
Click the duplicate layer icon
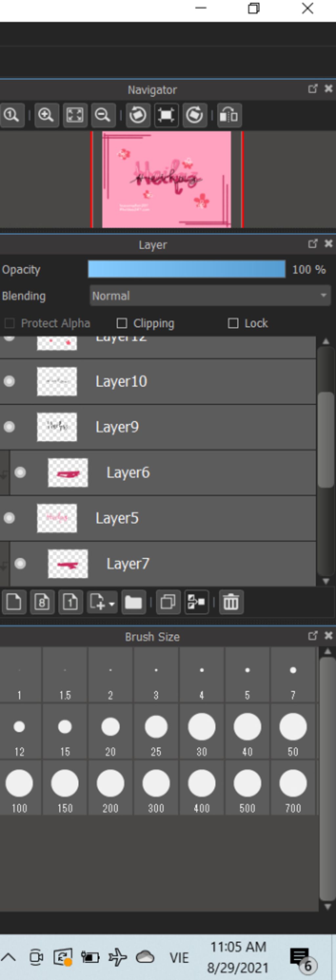(x=168, y=602)
